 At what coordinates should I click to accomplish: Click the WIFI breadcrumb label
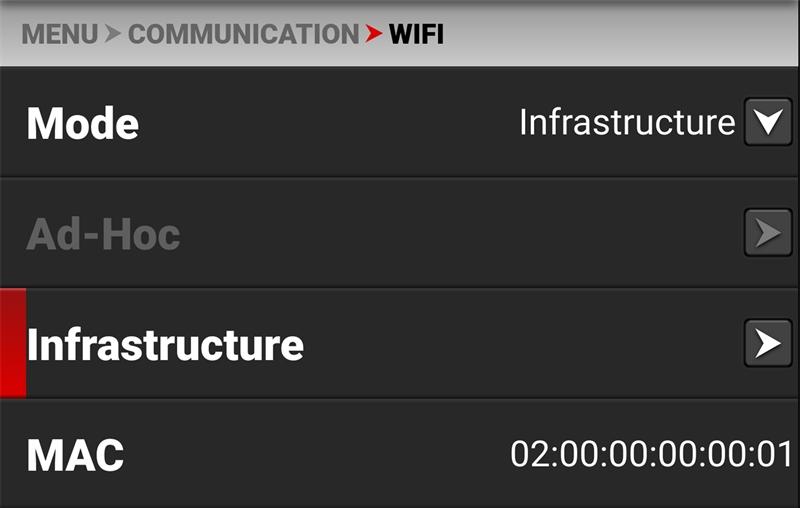(416, 34)
